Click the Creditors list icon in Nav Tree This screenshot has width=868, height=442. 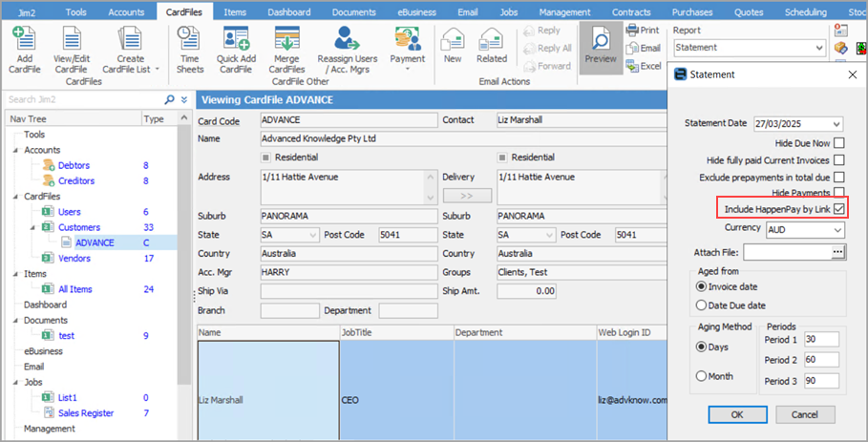point(49,180)
